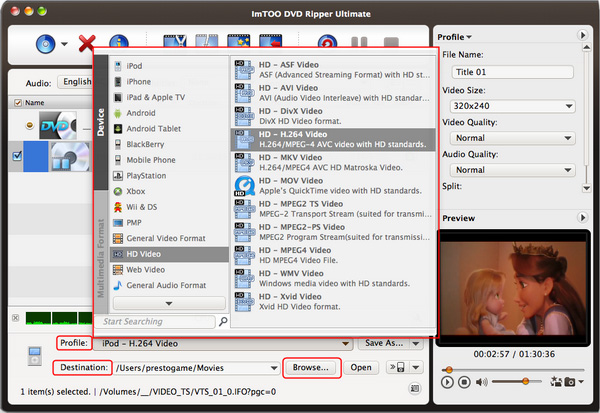This screenshot has height=413, width=600.
Task: Click the Start Searching field
Action: pyautogui.click(x=155, y=322)
